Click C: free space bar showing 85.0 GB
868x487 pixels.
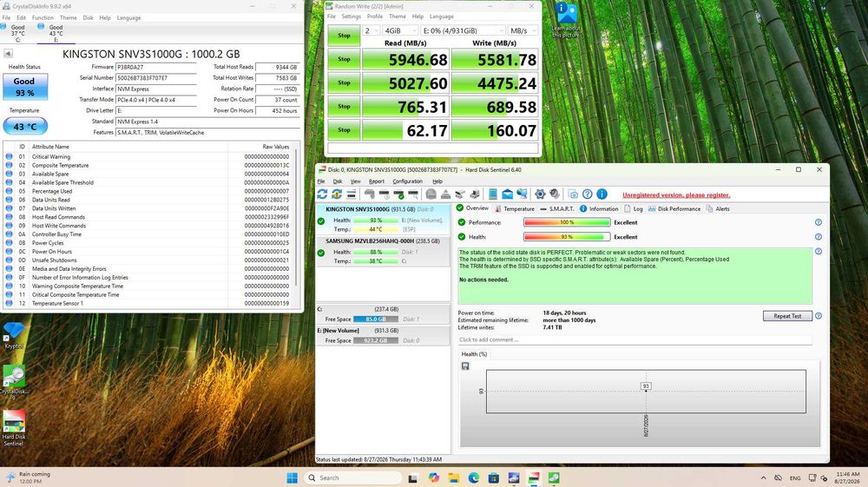[x=375, y=319]
